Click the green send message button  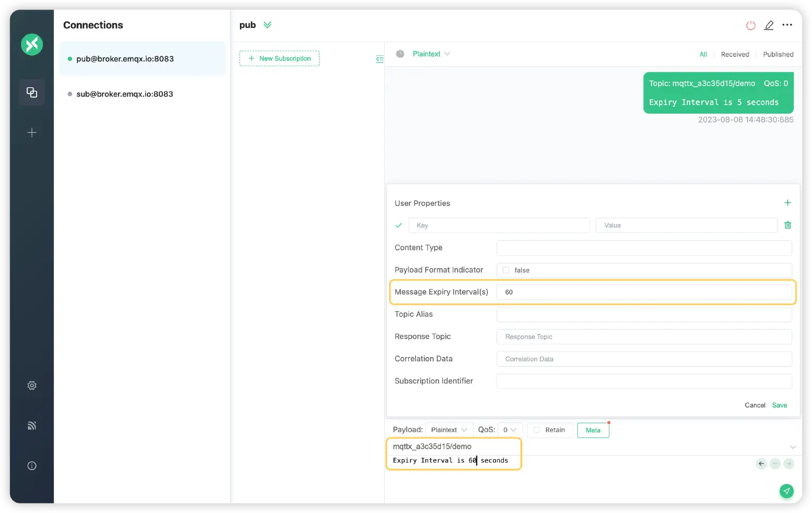click(x=786, y=491)
